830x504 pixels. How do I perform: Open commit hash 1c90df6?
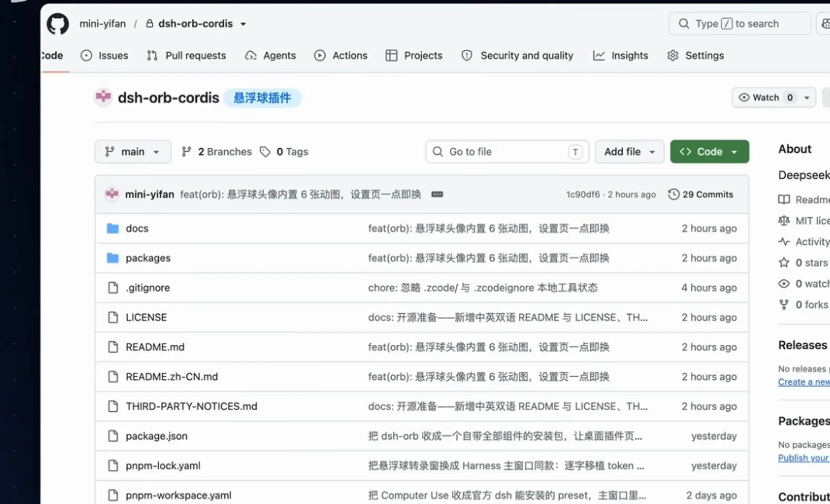tap(583, 194)
